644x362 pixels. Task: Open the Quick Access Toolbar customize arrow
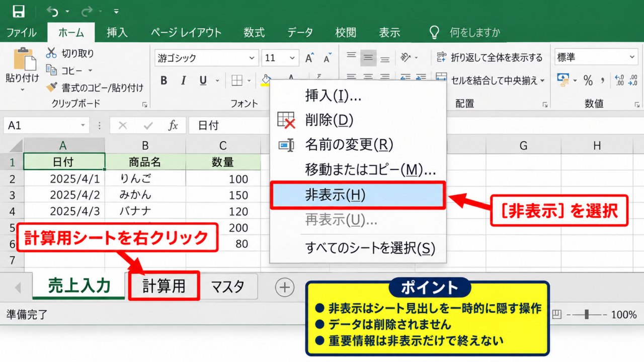click(x=116, y=11)
